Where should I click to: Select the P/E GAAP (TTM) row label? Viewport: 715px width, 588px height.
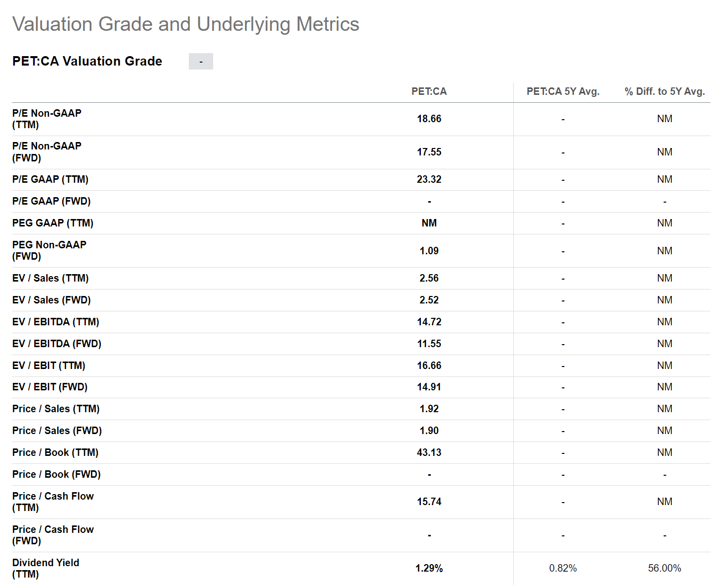click(50, 179)
